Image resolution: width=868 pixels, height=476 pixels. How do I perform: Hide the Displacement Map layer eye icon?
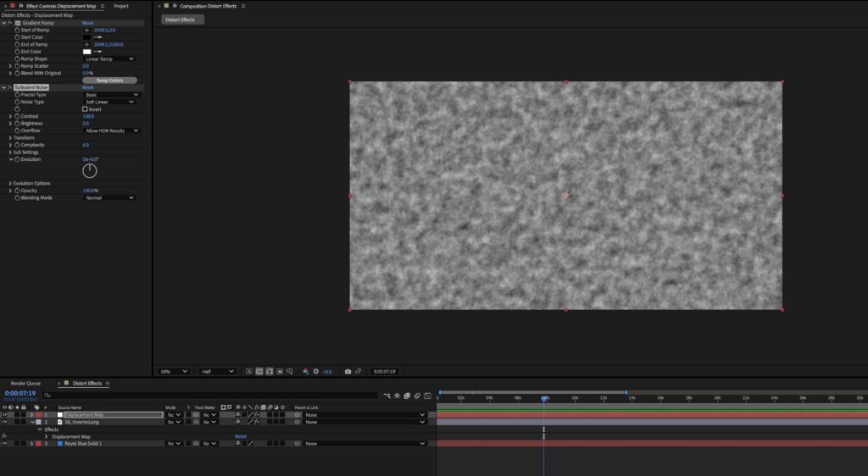4,415
